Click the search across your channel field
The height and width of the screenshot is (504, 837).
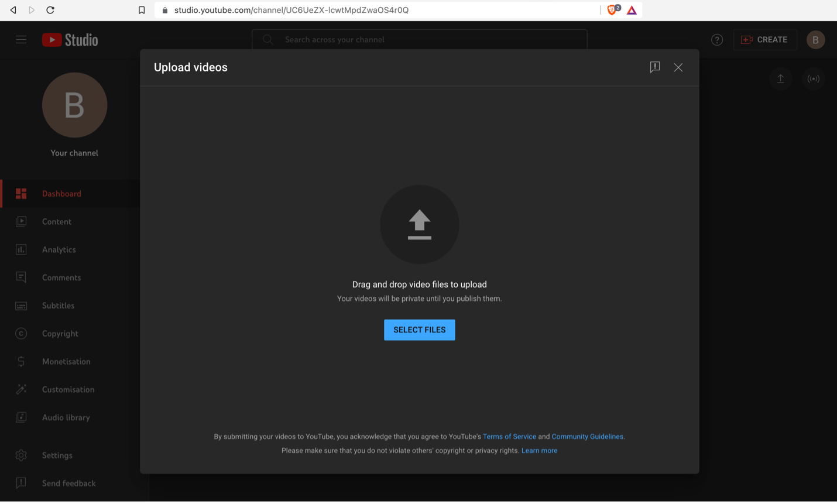tap(419, 40)
